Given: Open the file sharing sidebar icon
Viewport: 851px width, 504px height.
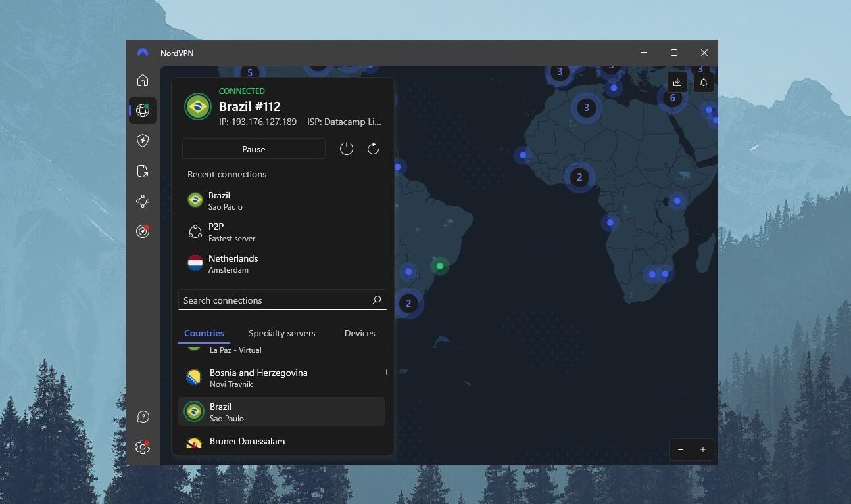Looking at the screenshot, I should 143,171.
